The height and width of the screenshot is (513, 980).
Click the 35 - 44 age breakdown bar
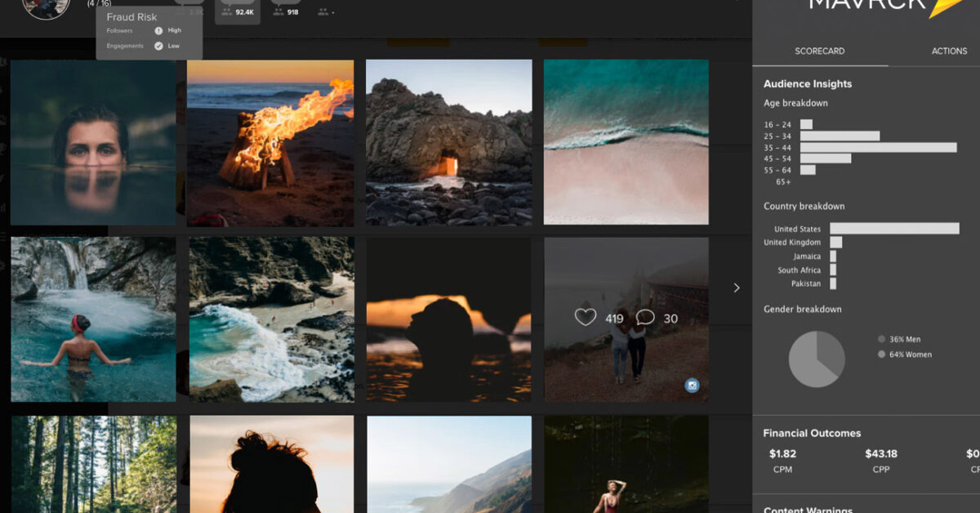pyautogui.click(x=878, y=147)
